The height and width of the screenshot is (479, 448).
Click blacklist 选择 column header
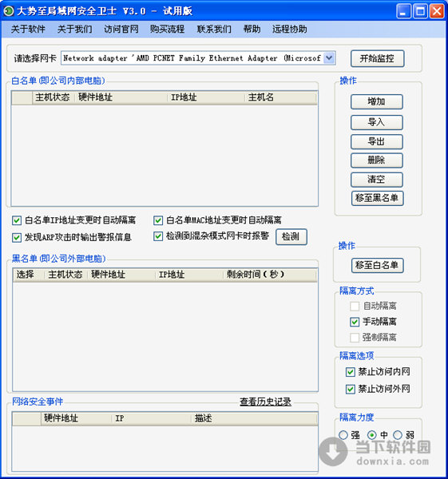pos(29,275)
